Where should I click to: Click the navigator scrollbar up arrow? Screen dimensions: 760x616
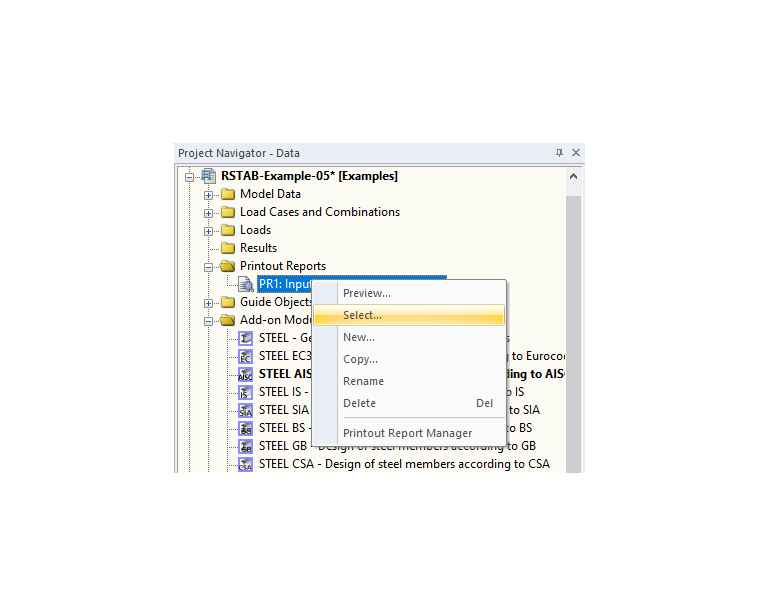(x=573, y=177)
